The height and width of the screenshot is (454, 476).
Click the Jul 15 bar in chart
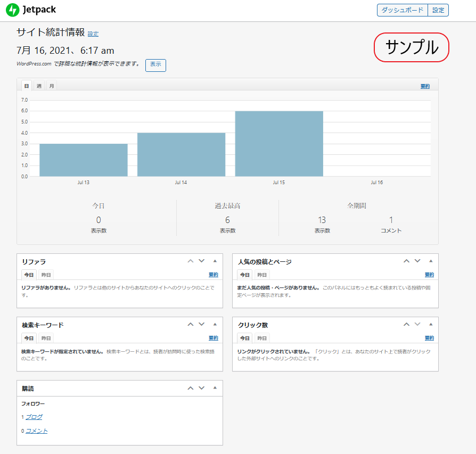pos(279,144)
